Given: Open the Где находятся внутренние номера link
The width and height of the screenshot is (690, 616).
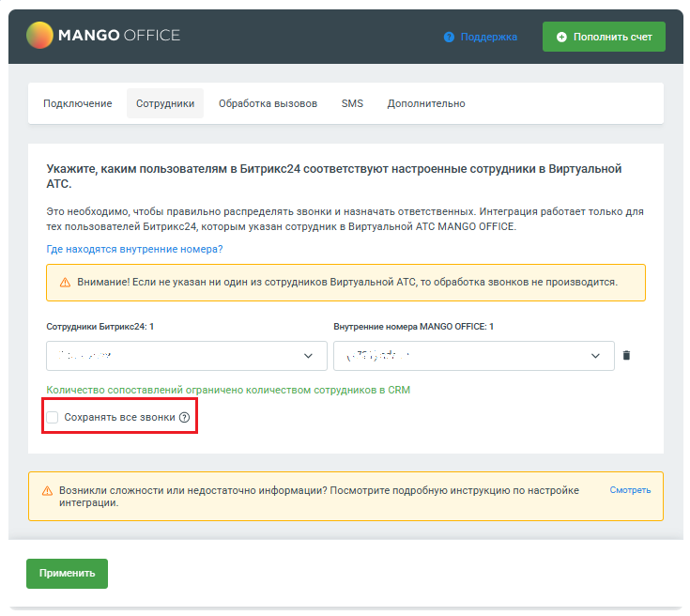Looking at the screenshot, I should tap(134, 249).
